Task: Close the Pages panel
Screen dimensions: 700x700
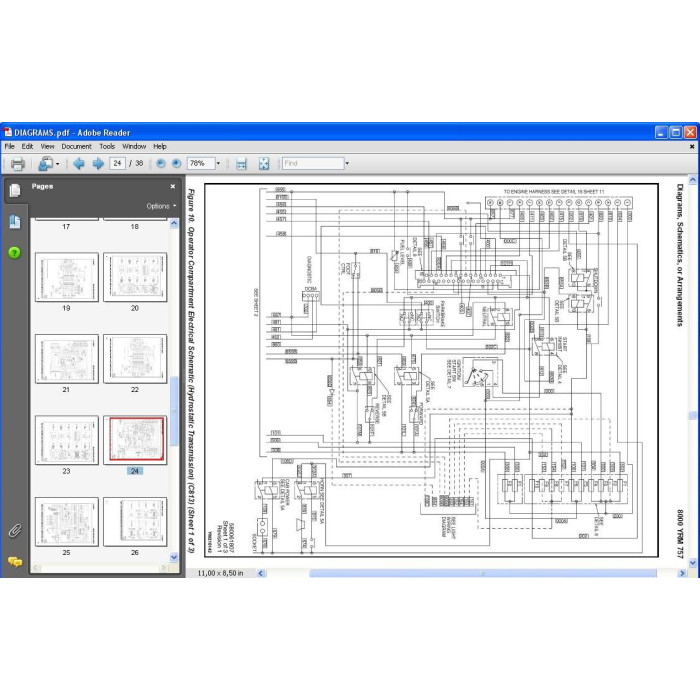Action: pyautogui.click(x=173, y=187)
